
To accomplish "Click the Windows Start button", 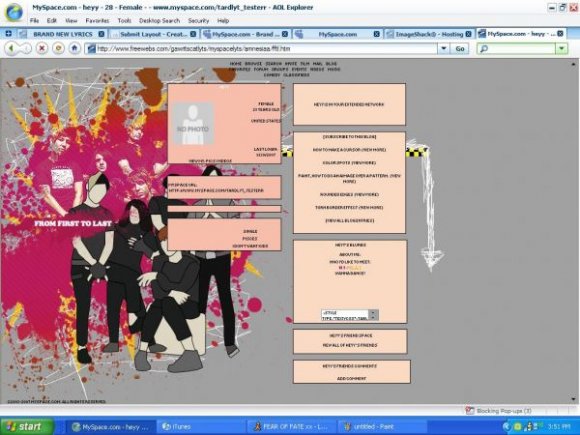I will (x=27, y=426).
